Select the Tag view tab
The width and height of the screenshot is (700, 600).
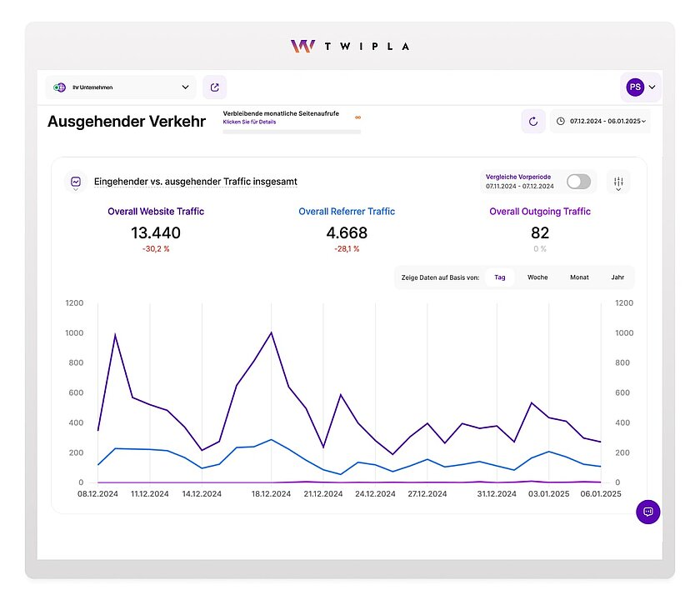tap(500, 277)
